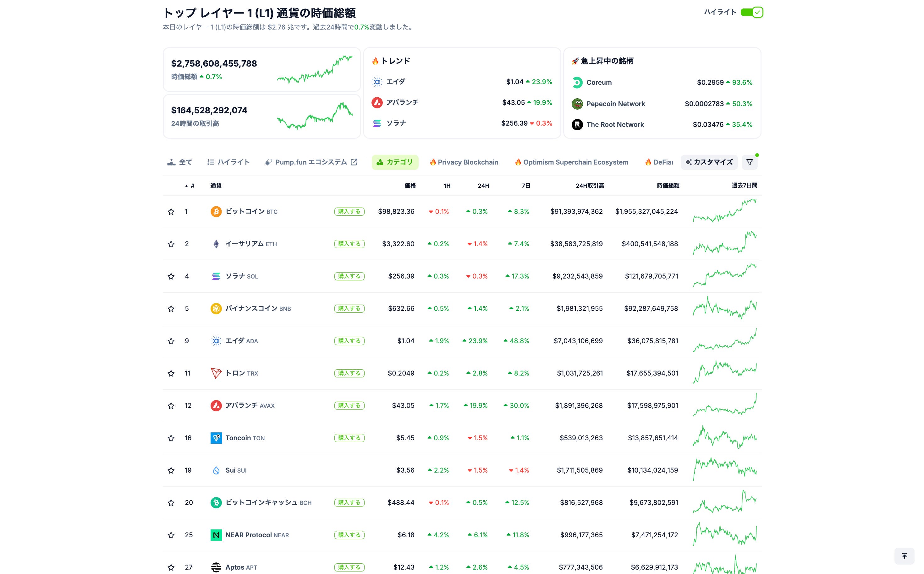Click the Avalanche logo in trending card
Screen dimensions: 924x574
click(377, 102)
